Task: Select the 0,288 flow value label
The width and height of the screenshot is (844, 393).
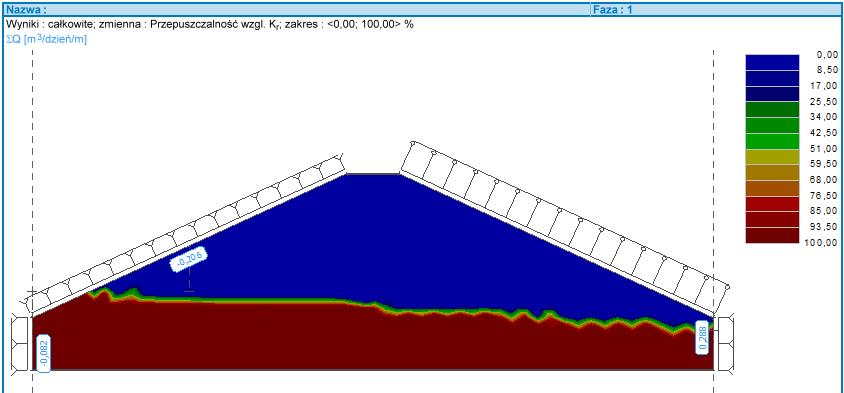Action: tap(702, 337)
